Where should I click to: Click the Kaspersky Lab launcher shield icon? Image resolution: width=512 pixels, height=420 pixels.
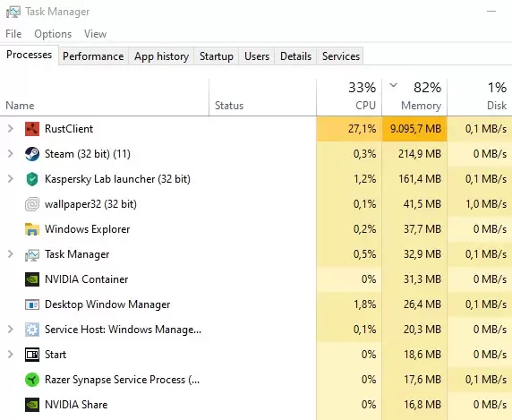tap(32, 179)
